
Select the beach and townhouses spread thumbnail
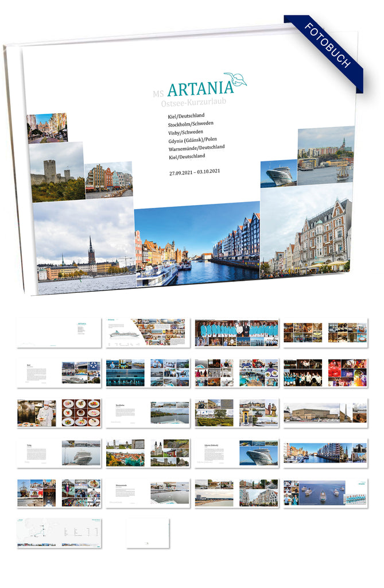236,493
